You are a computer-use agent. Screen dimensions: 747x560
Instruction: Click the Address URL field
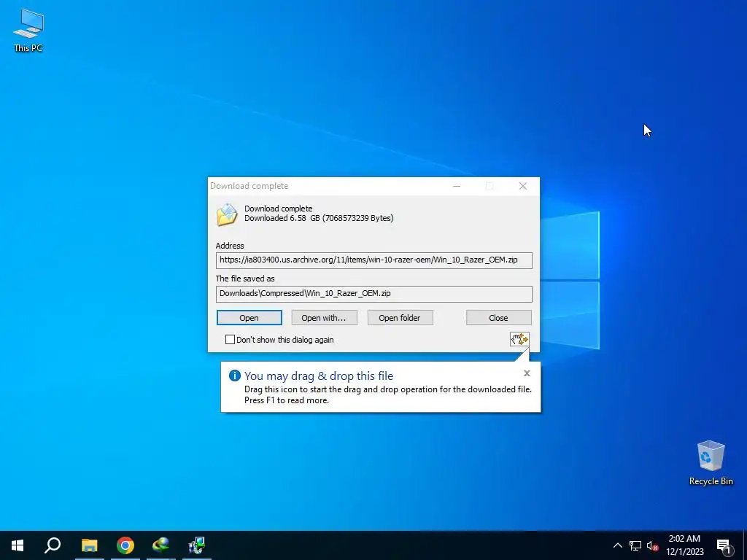coord(374,260)
